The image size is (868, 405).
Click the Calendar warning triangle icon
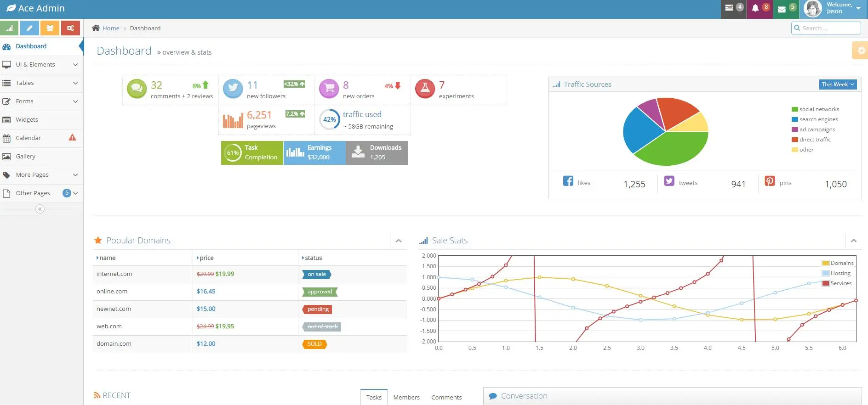(x=72, y=137)
